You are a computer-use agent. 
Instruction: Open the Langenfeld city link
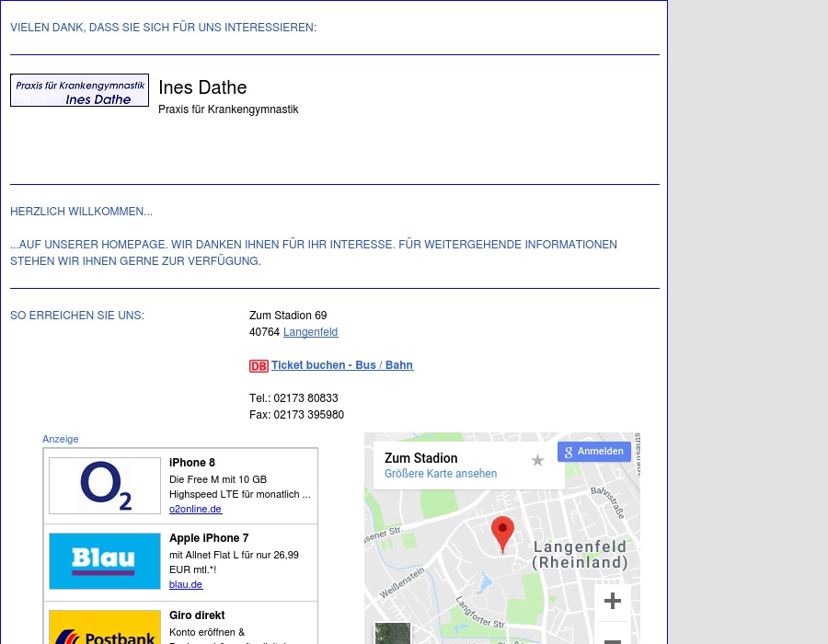tap(310, 332)
